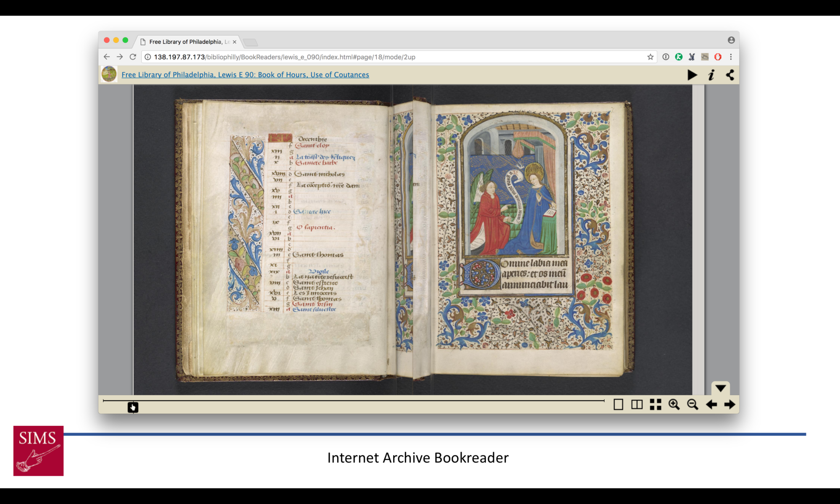Close the Free Library browser tab
The height and width of the screenshot is (504, 840).
pyautogui.click(x=234, y=42)
